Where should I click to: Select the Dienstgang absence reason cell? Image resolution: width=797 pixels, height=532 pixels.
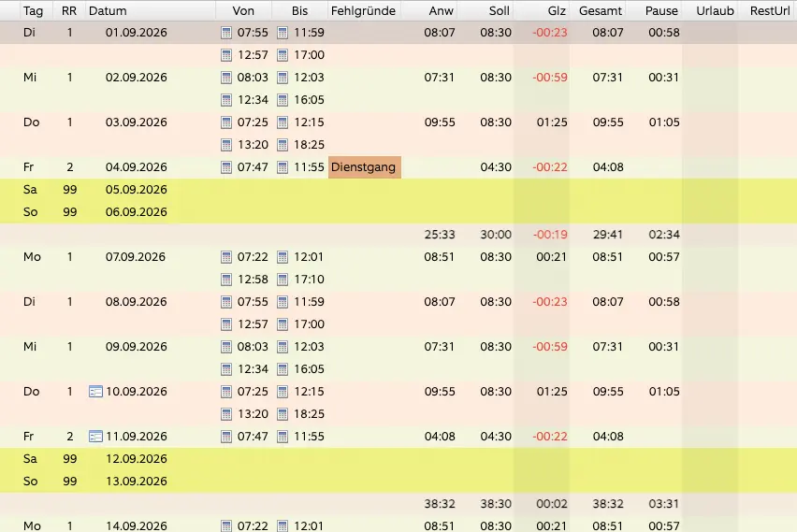(365, 167)
